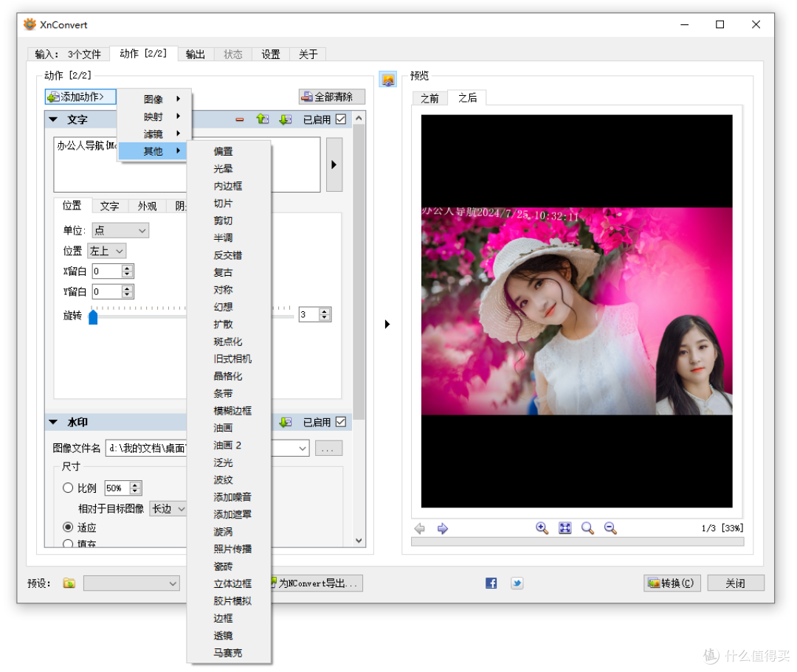Uncheck 已启用 for the 文字 action
This screenshot has height=672, width=797.
tap(341, 119)
